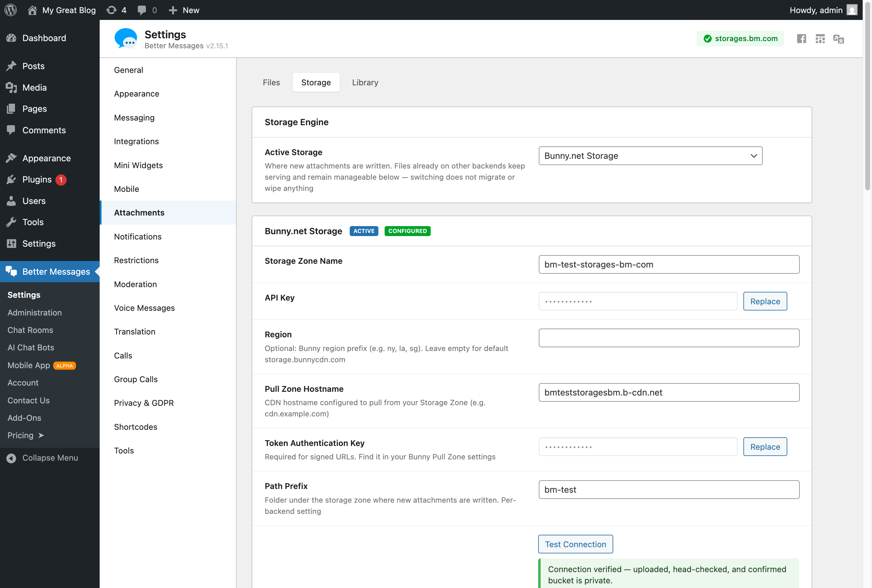Viewport: 872px width, 588px height.
Task: Click the WordPress logo in the admin bar
Action: 11,10
